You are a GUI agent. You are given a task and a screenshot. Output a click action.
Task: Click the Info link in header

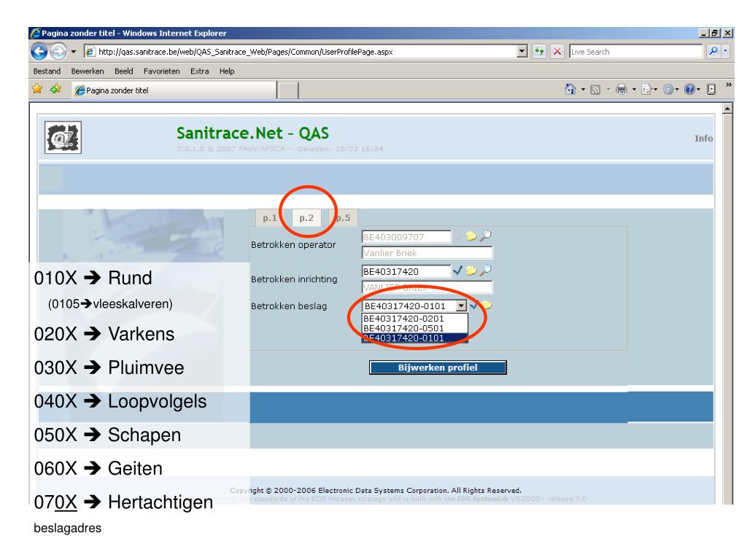(x=703, y=138)
